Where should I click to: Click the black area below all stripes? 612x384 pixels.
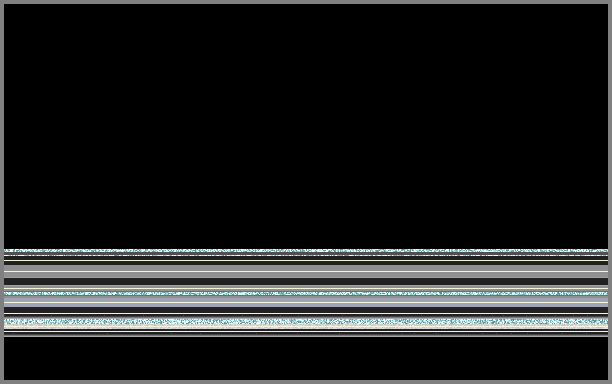[x=306, y=358]
